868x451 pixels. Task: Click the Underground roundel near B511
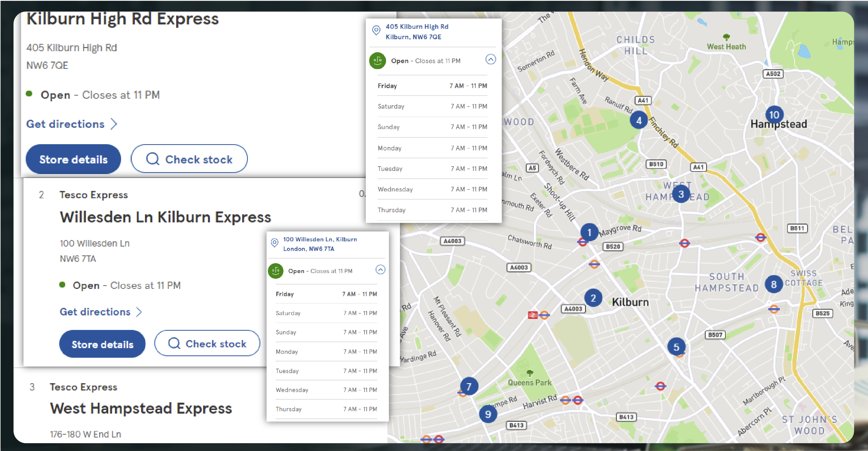760,237
